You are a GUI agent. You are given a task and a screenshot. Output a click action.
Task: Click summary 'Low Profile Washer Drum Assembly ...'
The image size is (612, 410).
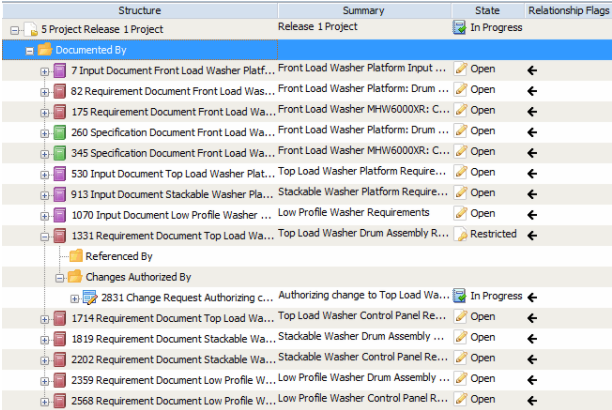point(364,378)
